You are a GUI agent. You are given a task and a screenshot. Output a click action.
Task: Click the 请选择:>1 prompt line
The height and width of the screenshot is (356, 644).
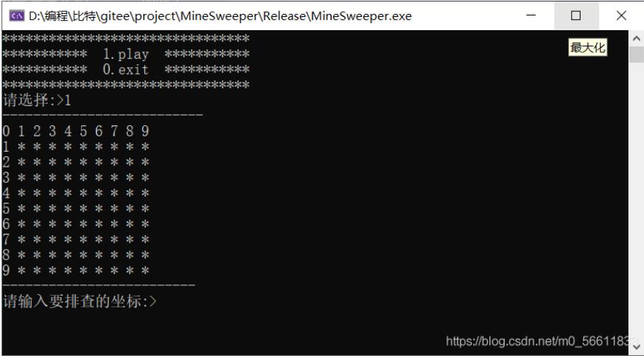tap(37, 100)
